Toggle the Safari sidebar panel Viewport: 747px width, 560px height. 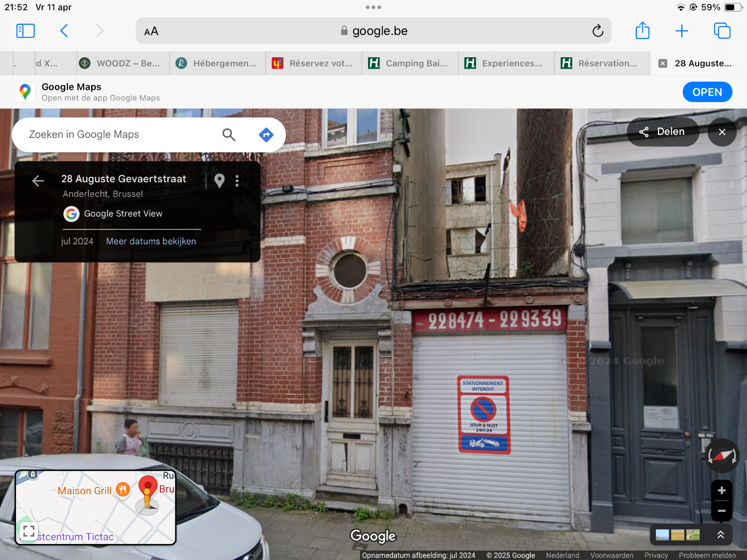coord(25,31)
